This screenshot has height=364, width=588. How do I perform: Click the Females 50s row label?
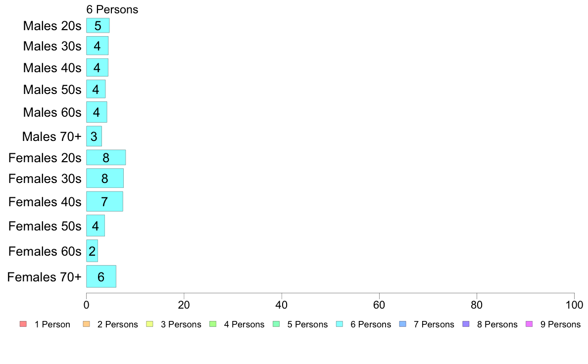click(x=45, y=226)
